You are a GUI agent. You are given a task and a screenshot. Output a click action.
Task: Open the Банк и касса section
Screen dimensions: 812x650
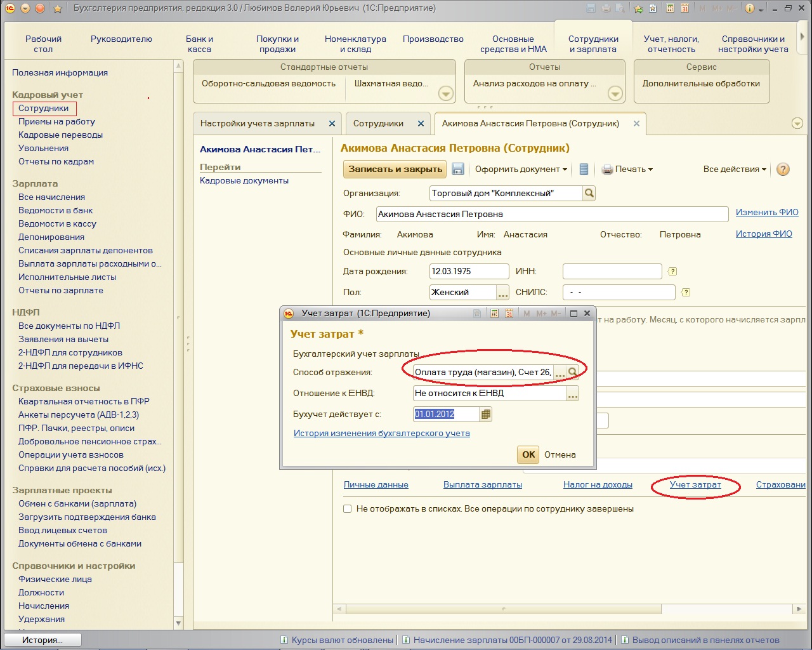coord(199,44)
